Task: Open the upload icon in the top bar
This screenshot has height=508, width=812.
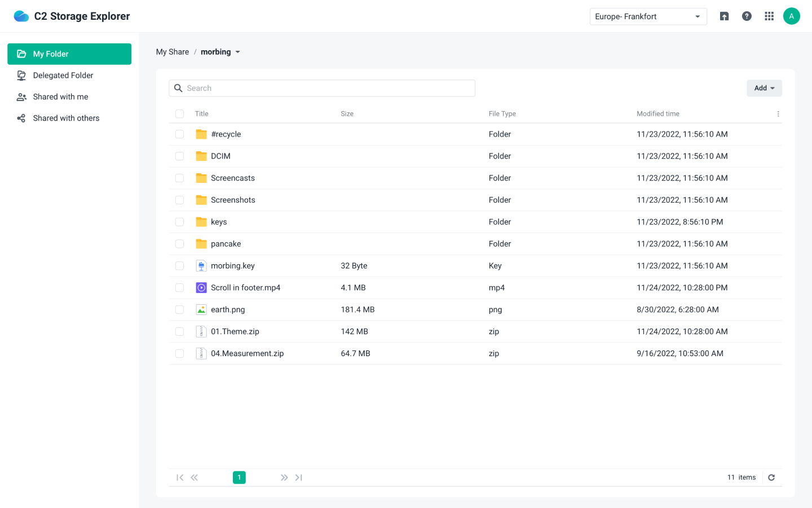Action: point(724,16)
